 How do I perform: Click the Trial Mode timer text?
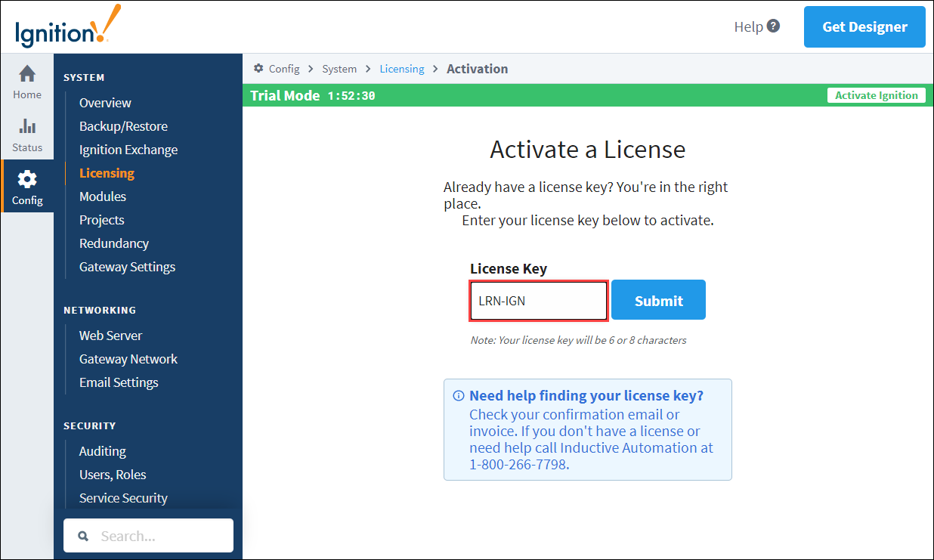pyautogui.click(x=351, y=96)
